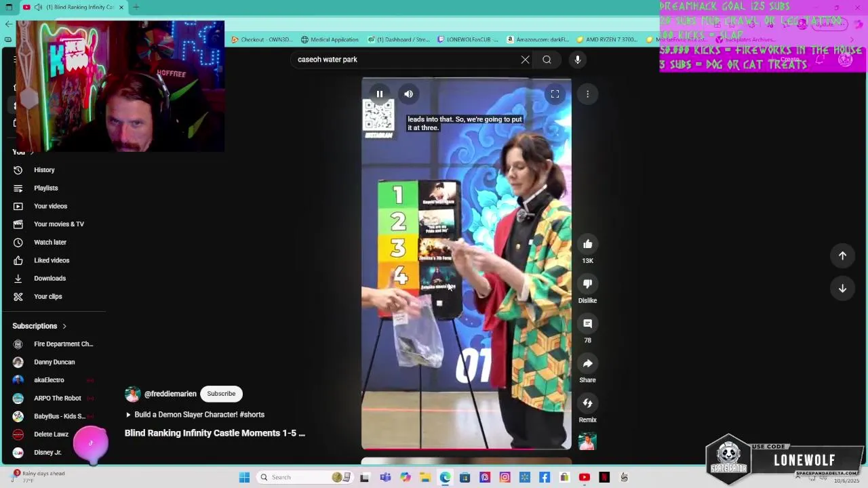Open Walmart from the taskbar

[524, 477]
